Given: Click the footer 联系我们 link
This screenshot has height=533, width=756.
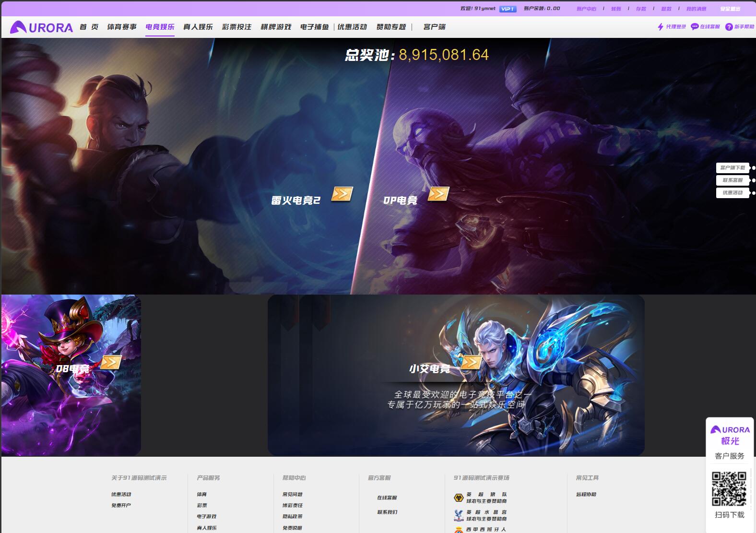Looking at the screenshot, I should [387, 512].
